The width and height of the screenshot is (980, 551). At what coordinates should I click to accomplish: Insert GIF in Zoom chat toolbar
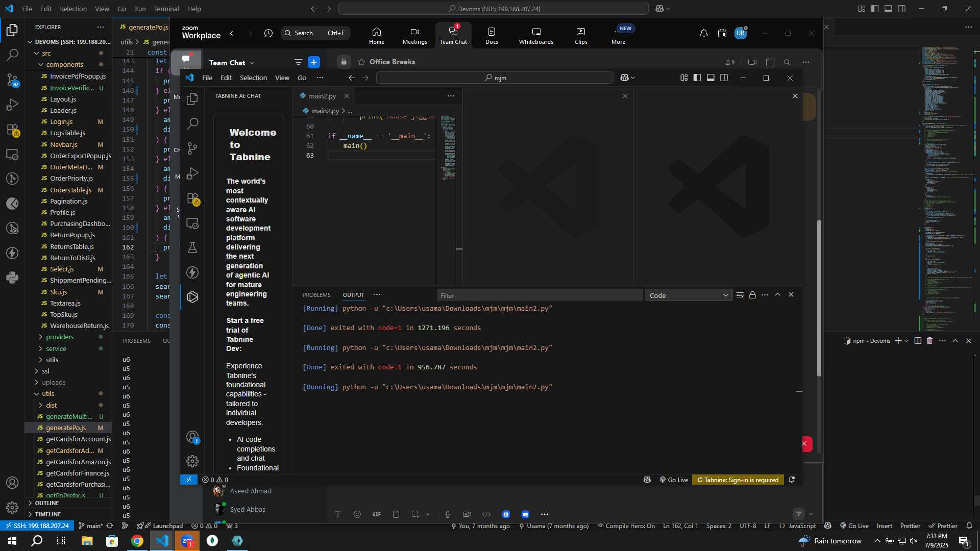pos(377,514)
